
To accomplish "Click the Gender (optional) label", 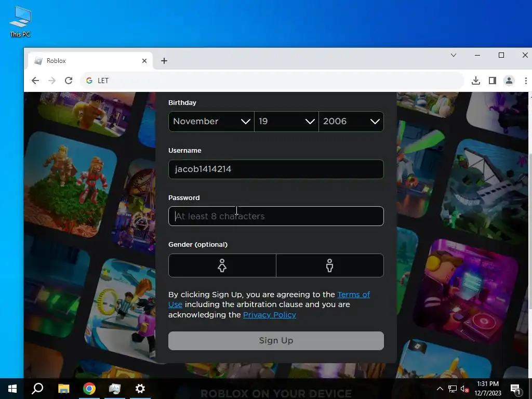I will (x=198, y=245).
